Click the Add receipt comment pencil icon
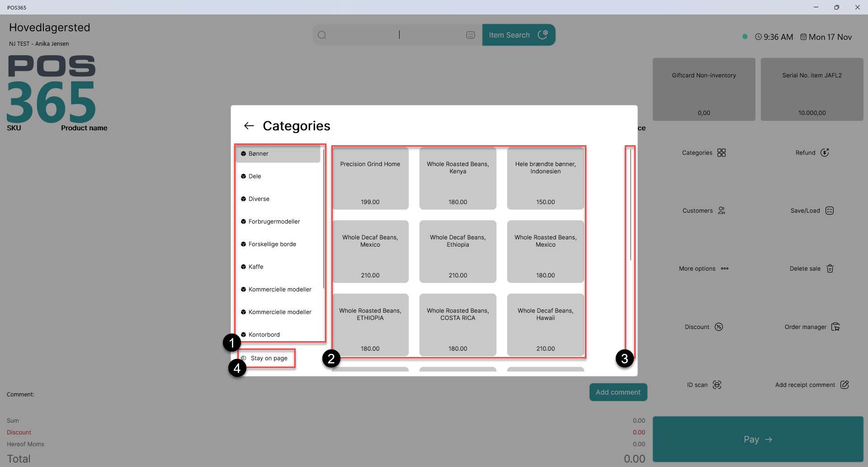868x467 pixels. [x=844, y=385]
